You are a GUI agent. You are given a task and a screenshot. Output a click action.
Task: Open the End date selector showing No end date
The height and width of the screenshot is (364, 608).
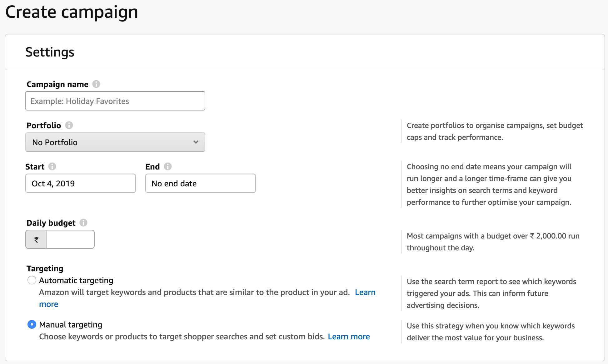point(200,183)
